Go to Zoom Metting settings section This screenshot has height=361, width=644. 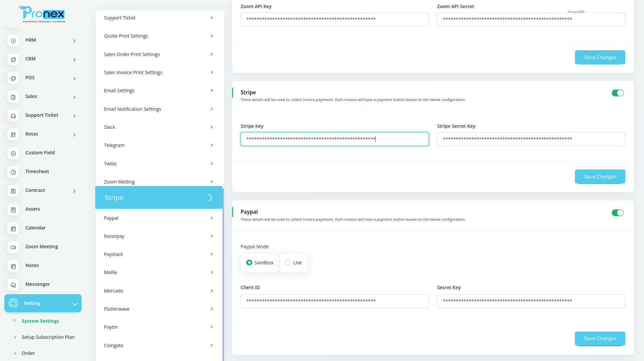[159, 182]
